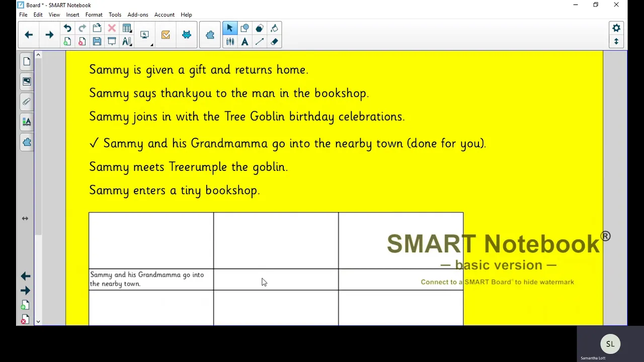644x362 pixels.
Task: Click the puzzle piece Add-ons toolbar icon
Action: click(x=210, y=35)
